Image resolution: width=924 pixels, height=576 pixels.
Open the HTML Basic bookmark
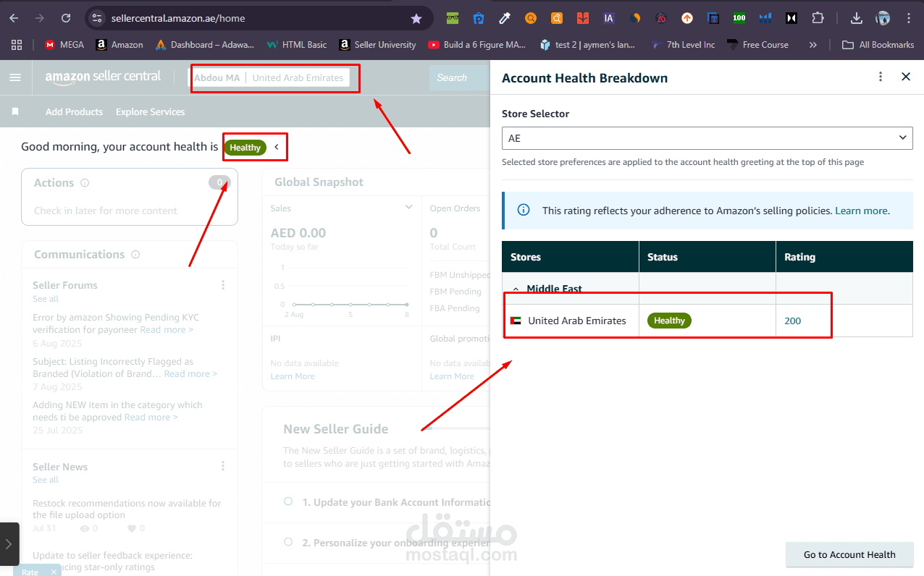pos(296,45)
